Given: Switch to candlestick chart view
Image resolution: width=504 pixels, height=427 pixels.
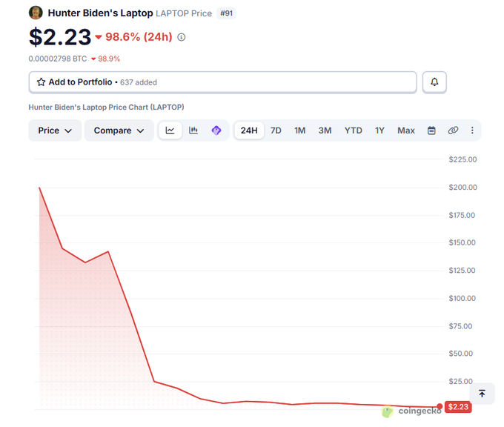Looking at the screenshot, I should [193, 130].
